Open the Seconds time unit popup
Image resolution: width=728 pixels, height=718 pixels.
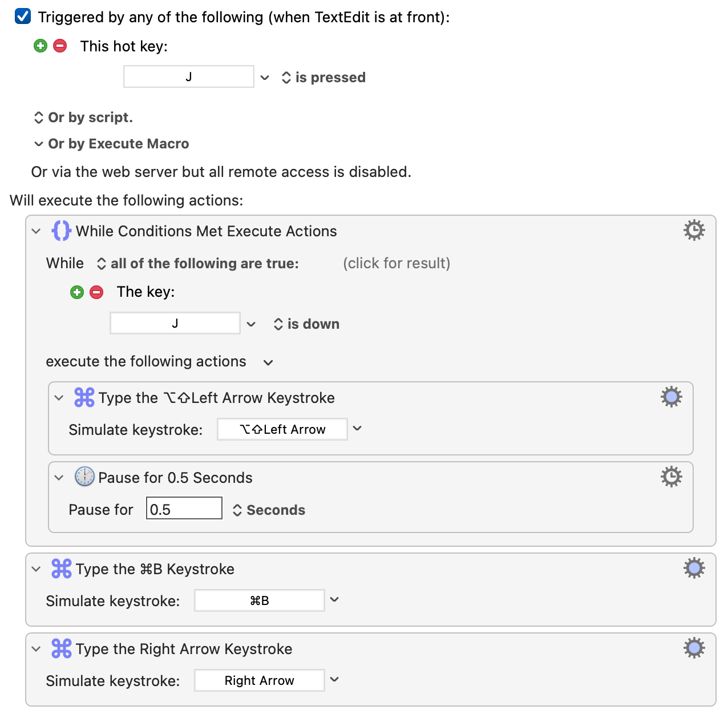(269, 510)
